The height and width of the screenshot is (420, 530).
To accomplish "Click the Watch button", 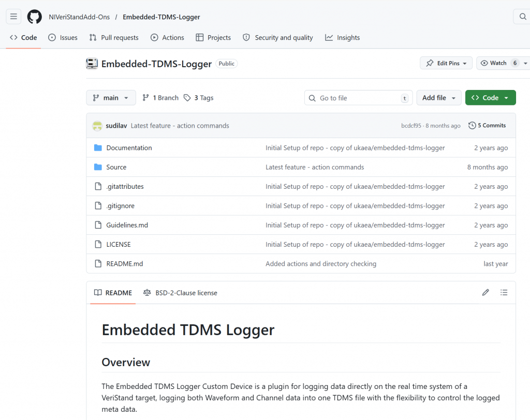I will (x=493, y=63).
